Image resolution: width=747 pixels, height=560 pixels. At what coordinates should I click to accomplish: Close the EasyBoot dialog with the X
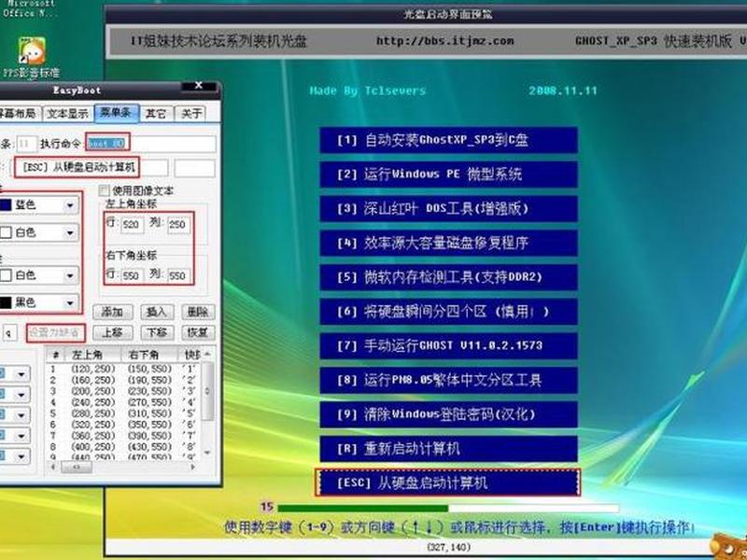(199, 86)
